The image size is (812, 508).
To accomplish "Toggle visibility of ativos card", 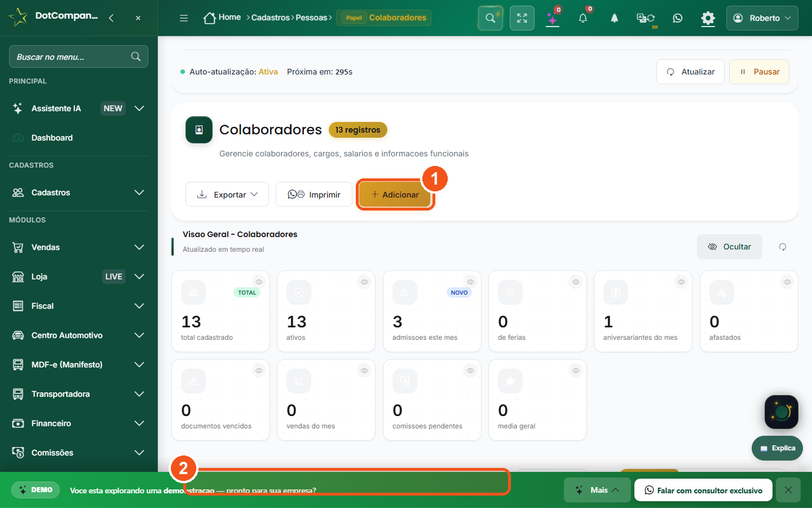I will (x=365, y=282).
